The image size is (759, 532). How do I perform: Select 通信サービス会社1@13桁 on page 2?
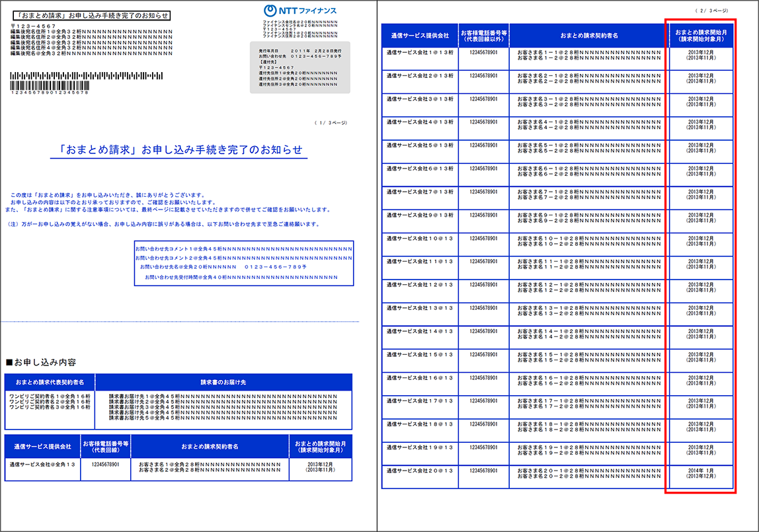tap(419, 52)
